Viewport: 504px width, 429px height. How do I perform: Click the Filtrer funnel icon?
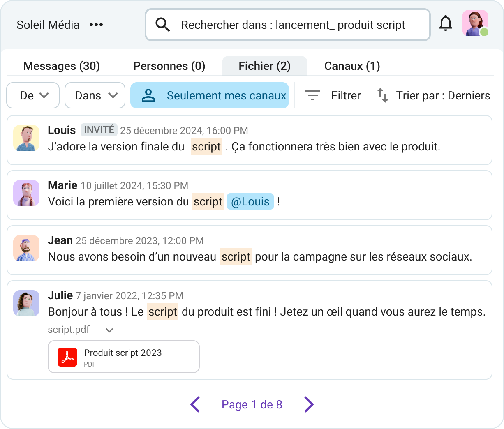(x=313, y=95)
